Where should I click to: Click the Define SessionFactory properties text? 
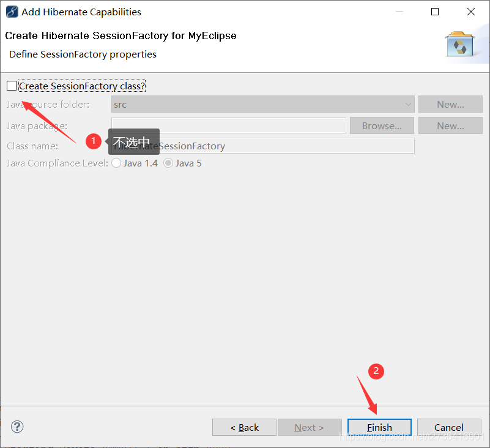(83, 54)
